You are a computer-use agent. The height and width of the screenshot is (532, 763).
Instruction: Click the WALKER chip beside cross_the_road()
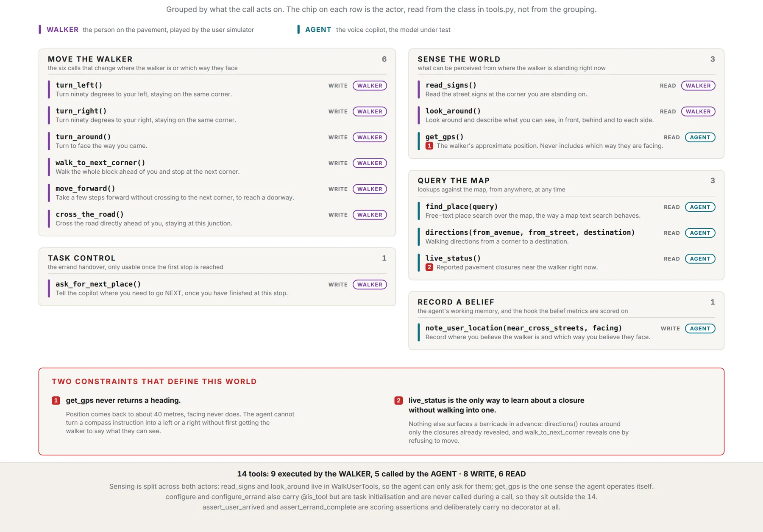[x=370, y=215]
